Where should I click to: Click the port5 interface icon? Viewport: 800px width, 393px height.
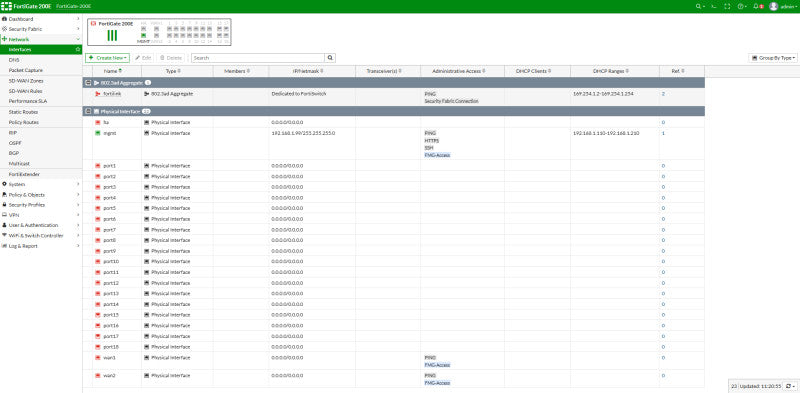(97, 208)
